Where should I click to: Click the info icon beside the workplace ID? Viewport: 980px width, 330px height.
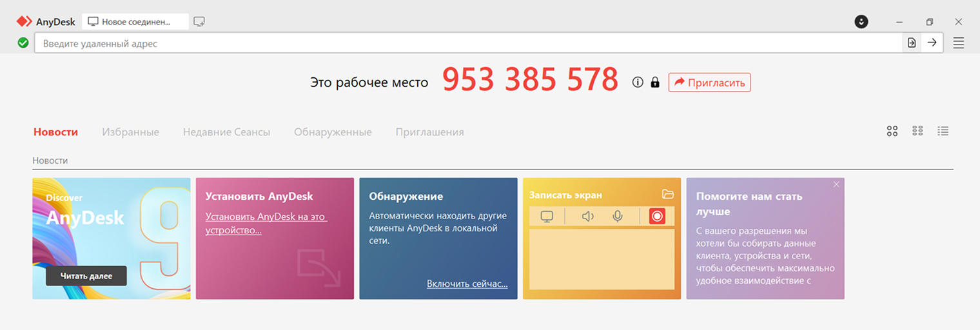coord(638,82)
